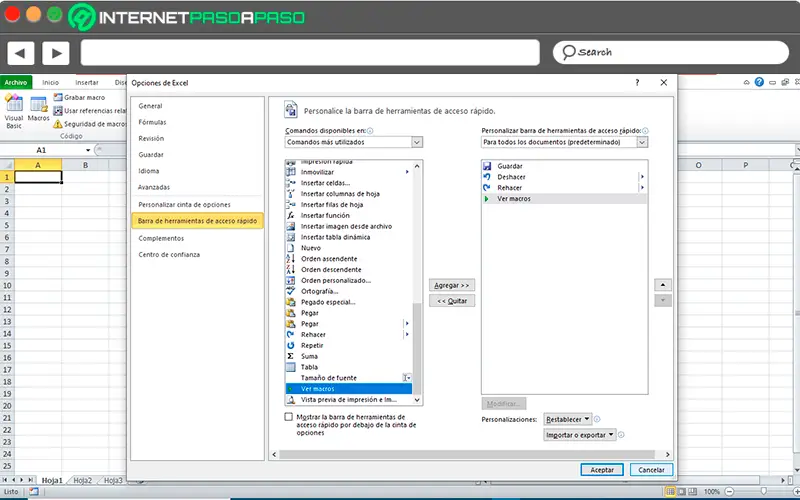Click Aceptar button

click(602, 470)
